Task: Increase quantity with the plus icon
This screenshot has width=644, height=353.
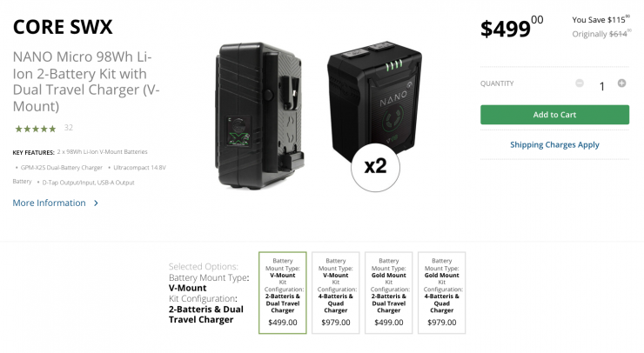Action: 622,83
